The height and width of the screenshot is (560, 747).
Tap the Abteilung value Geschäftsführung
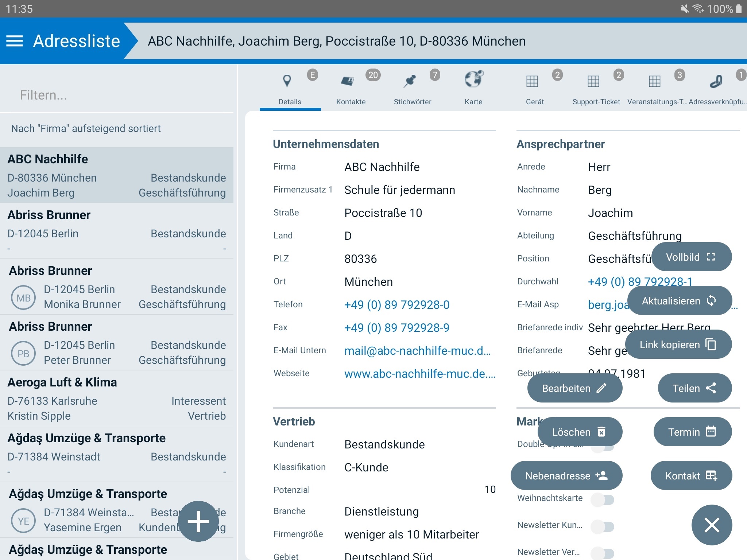click(x=635, y=236)
